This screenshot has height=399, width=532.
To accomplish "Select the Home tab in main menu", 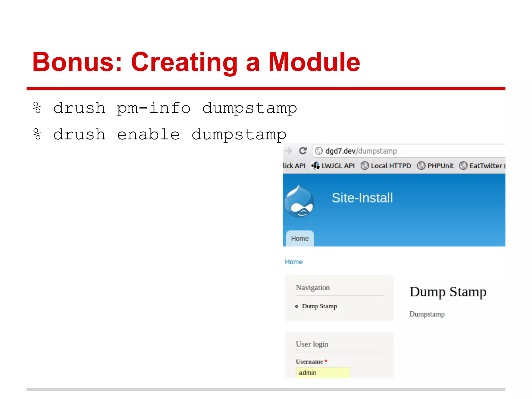I will coord(300,238).
